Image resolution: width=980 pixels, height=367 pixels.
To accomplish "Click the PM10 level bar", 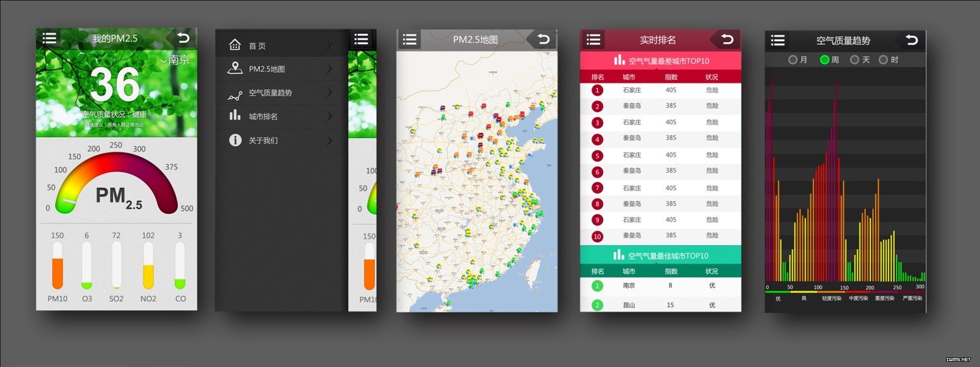I will pos(57,266).
